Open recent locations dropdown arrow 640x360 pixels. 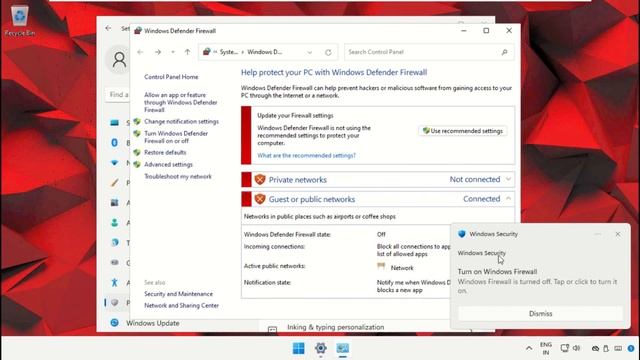pos(173,52)
